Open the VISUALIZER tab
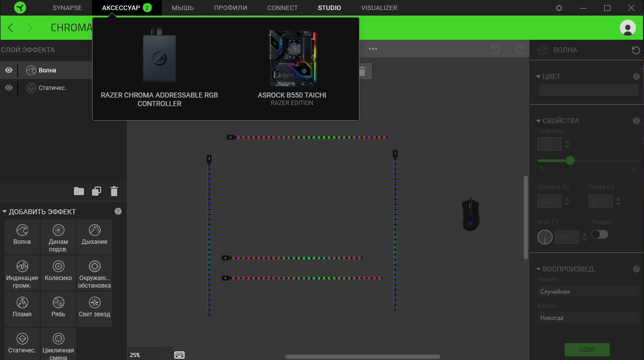 [379, 8]
